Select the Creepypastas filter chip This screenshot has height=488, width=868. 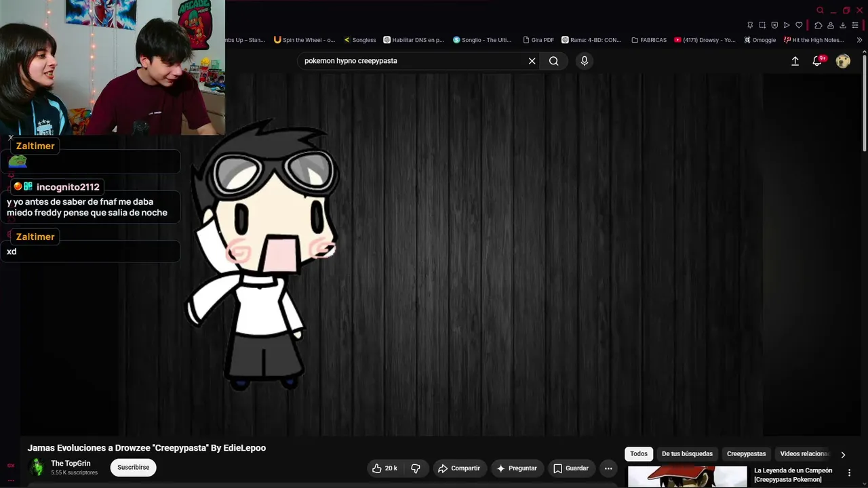click(746, 454)
